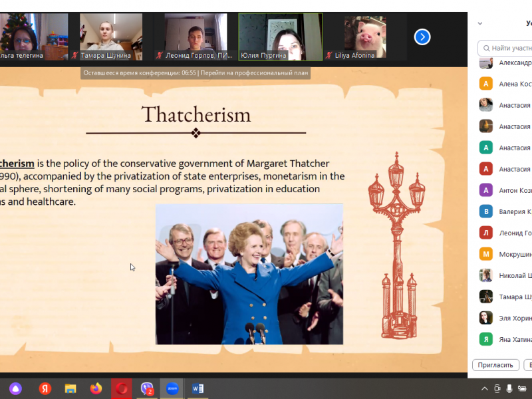Open Viber from the taskbar
Screen dimensions: 532x399
tap(147, 388)
